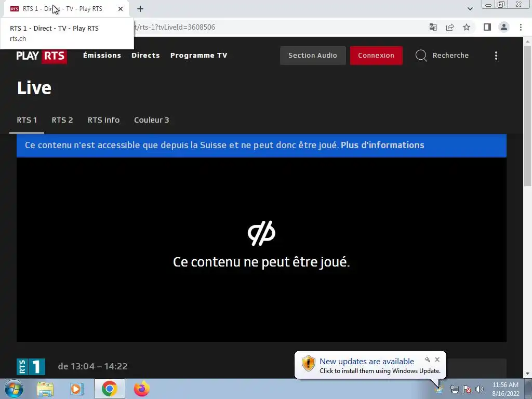Open a new browser tab

coord(140,9)
